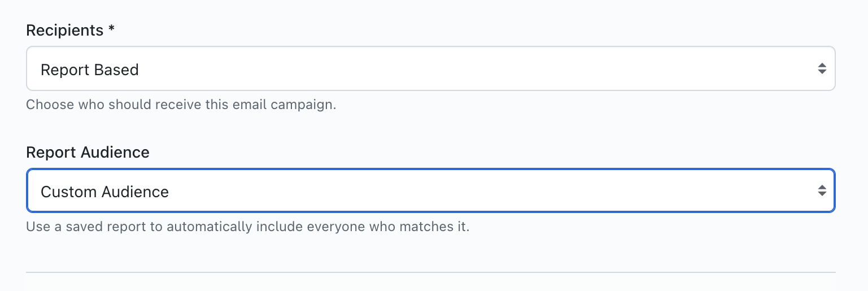This screenshot has width=868, height=291.
Task: Click "Choose who should receive this email campaign" hint
Action: pyautogui.click(x=181, y=105)
